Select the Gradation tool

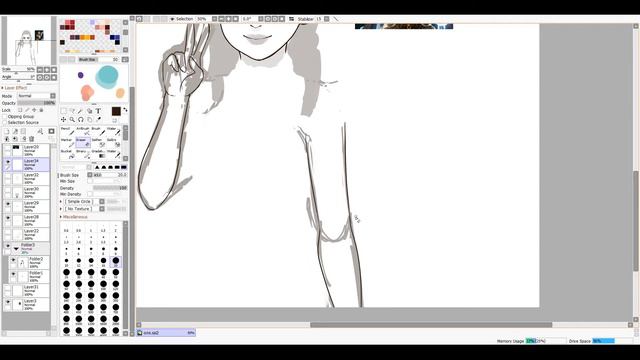98,154
